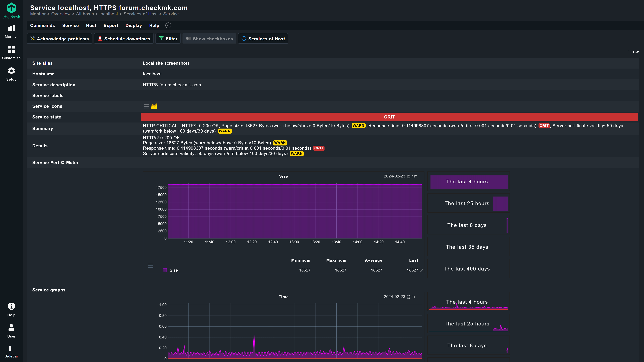The width and height of the screenshot is (644, 362).
Task: Click the red CRIT service state bar
Action: click(x=389, y=117)
